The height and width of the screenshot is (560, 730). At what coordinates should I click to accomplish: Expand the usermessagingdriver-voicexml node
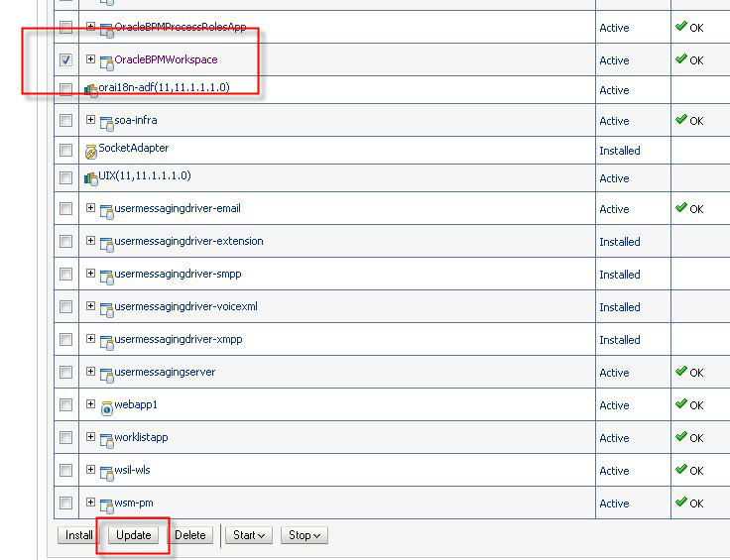(x=91, y=305)
